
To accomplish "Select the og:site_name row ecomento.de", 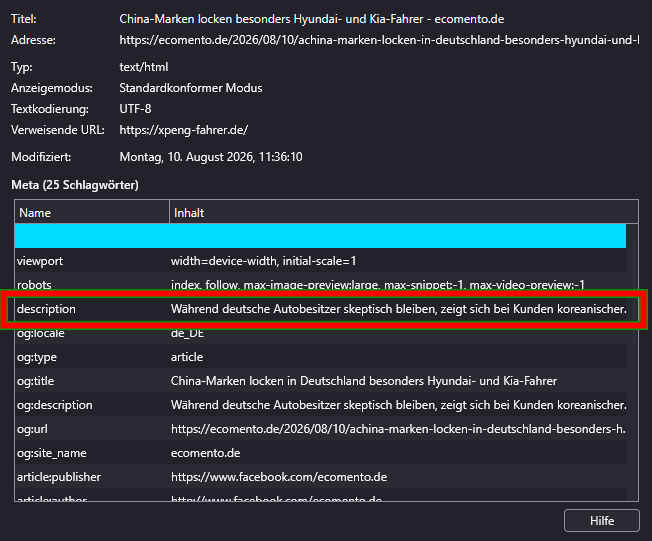I will 320,453.
